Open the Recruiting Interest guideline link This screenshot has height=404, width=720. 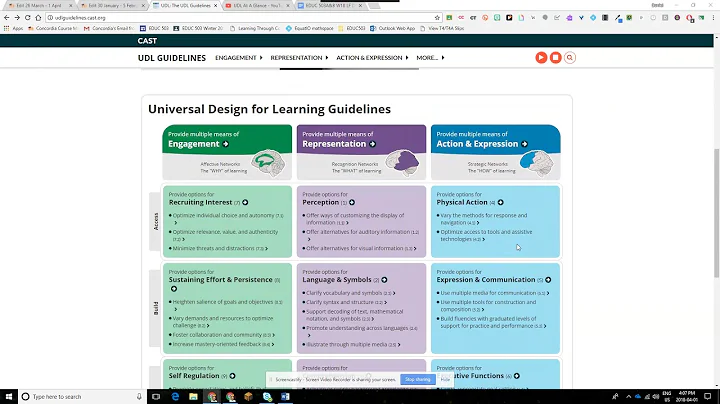[200, 202]
